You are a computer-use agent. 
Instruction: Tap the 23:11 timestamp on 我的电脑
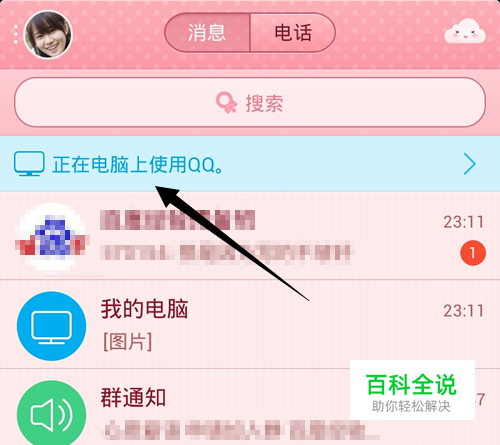[x=463, y=311]
